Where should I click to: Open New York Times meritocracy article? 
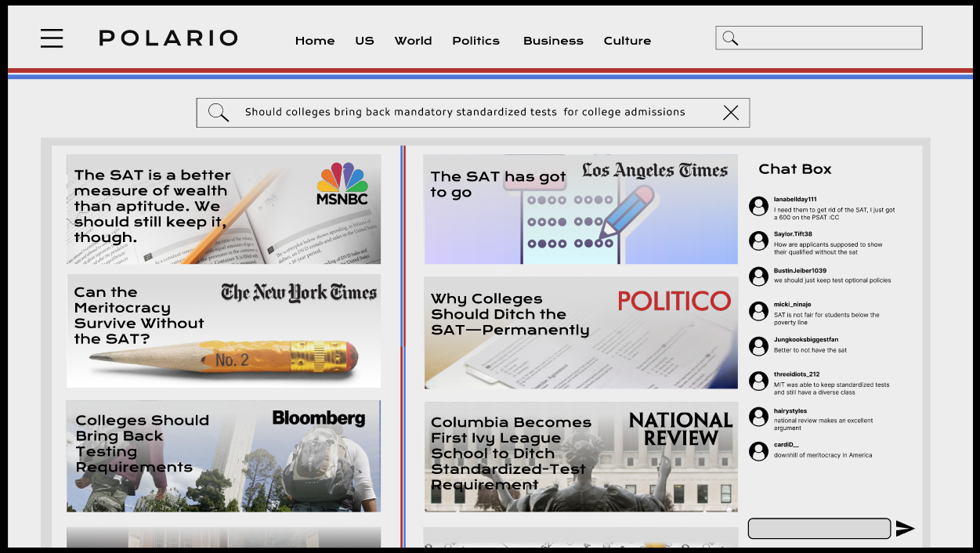click(x=224, y=331)
